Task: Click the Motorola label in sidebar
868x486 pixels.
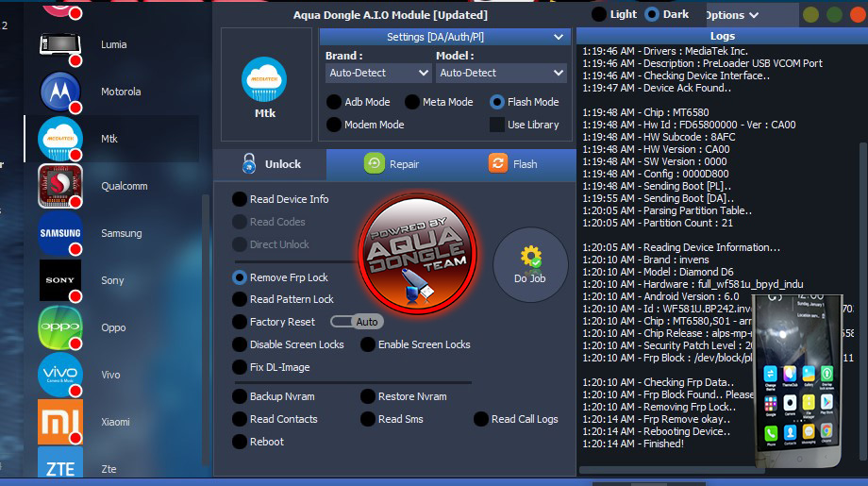Action: tap(121, 92)
